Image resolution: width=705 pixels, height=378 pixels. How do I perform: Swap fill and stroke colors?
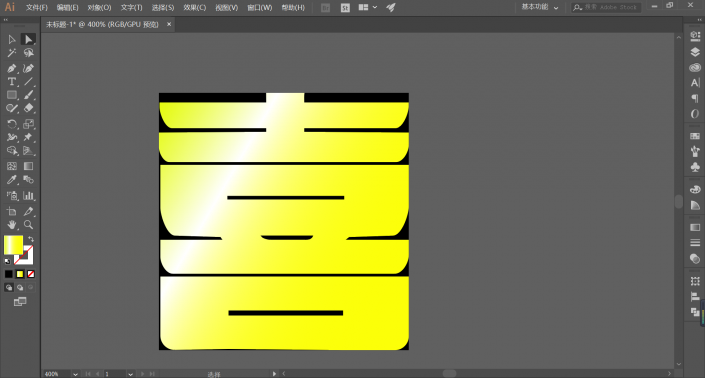click(x=31, y=239)
